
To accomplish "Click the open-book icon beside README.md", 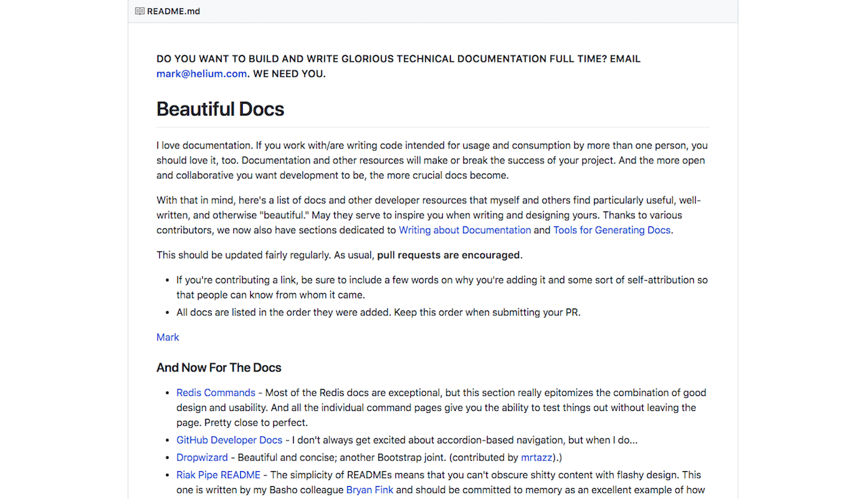I will coord(140,11).
